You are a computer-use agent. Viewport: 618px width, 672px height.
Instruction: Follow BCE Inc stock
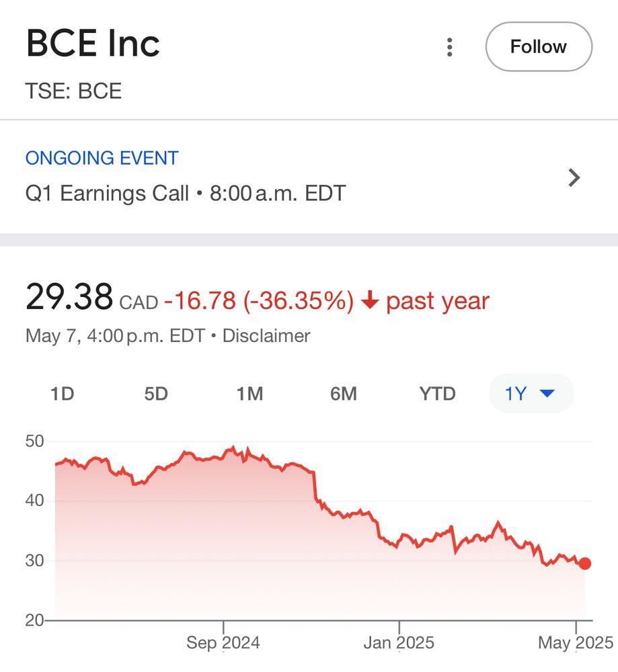539,46
